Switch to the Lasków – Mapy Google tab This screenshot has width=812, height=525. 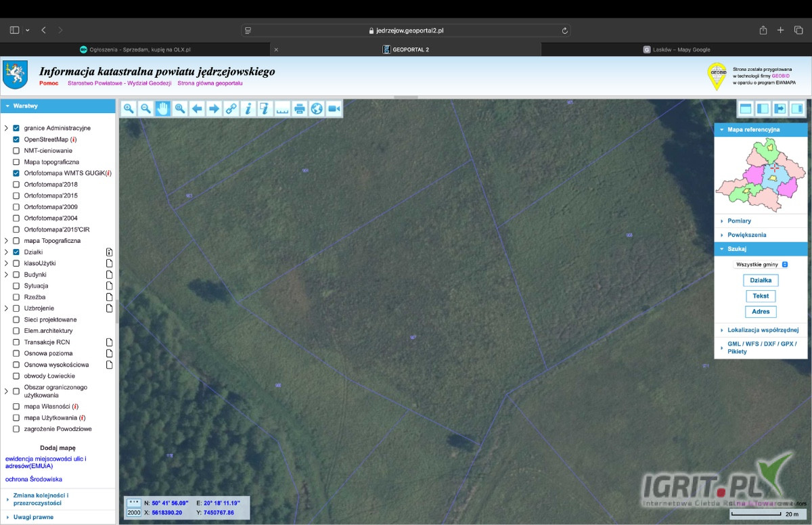coord(677,49)
